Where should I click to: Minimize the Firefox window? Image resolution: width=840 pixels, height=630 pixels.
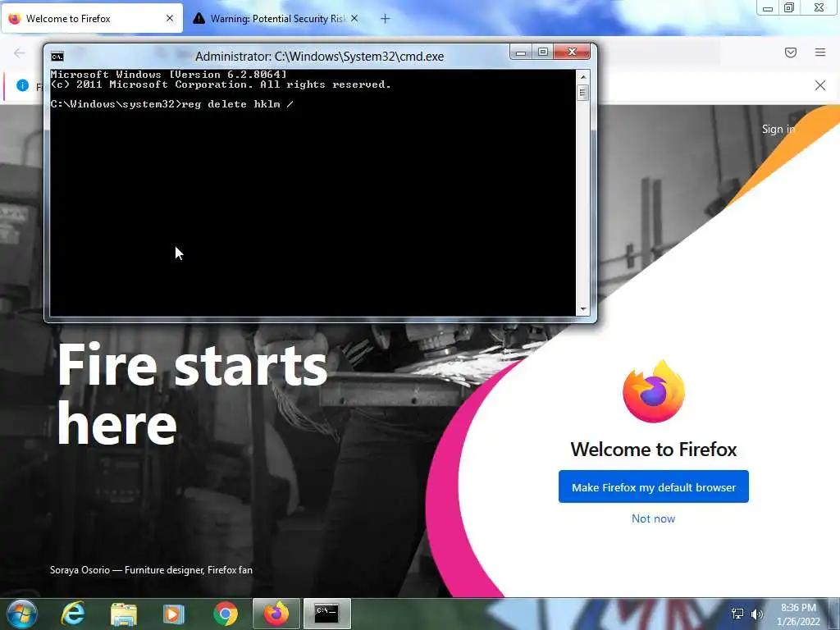click(x=768, y=8)
